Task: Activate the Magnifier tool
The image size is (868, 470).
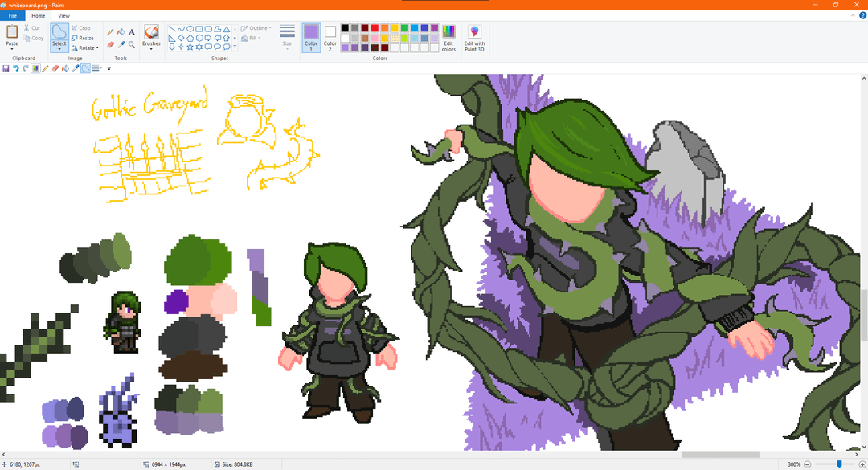Action: (x=132, y=45)
